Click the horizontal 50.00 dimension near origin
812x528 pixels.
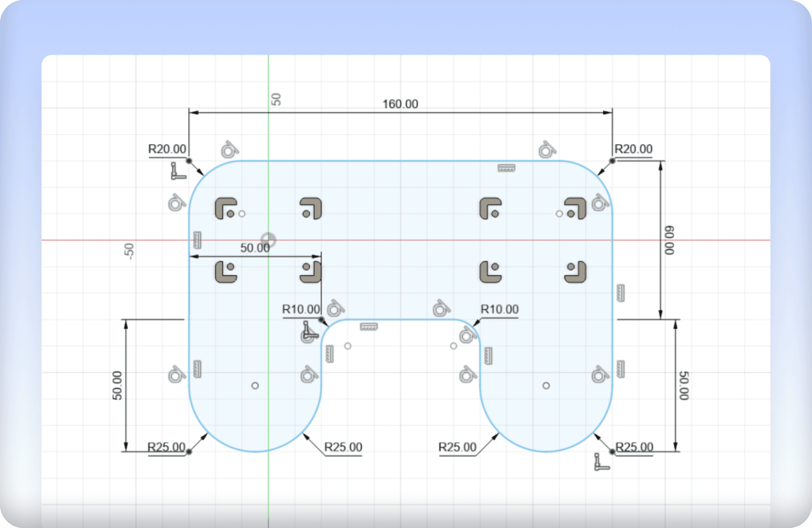(255, 248)
